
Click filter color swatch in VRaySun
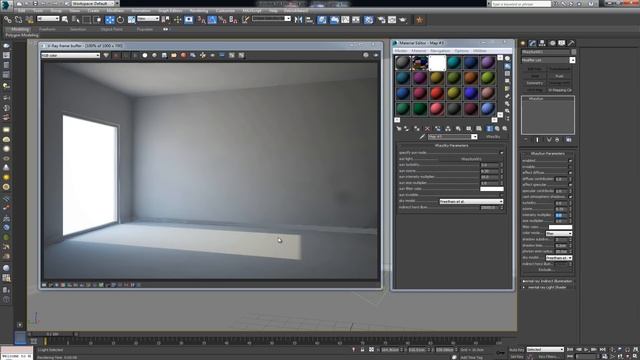pyautogui.click(x=560, y=227)
